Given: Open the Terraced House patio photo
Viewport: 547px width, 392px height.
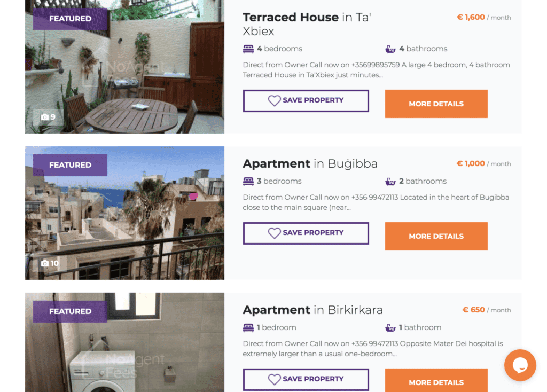Looking at the screenshot, I should tap(124, 67).
